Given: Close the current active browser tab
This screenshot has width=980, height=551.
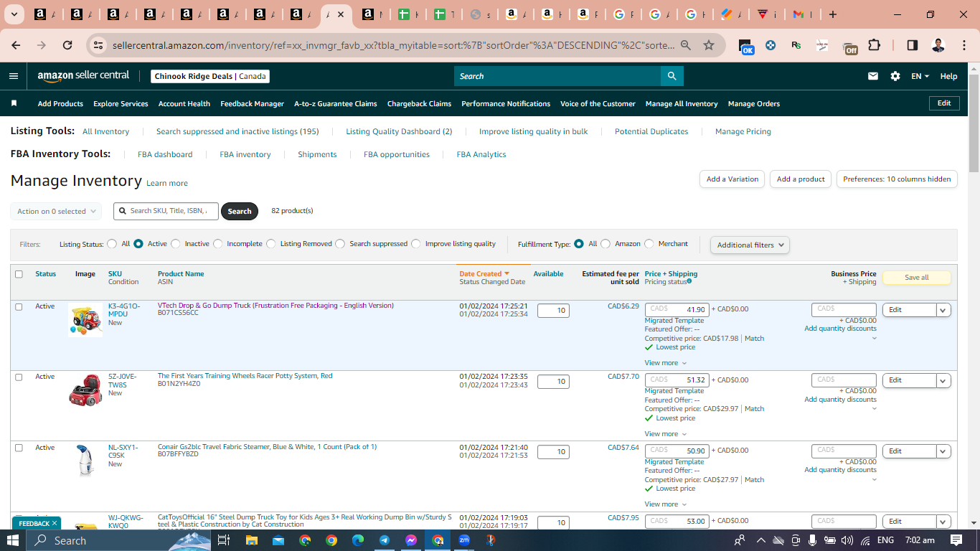Looking at the screenshot, I should coord(341,14).
